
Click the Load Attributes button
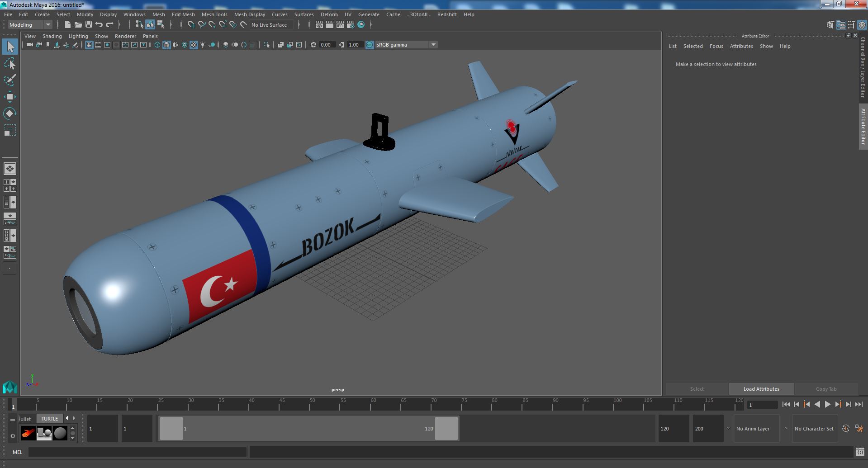tap(761, 389)
